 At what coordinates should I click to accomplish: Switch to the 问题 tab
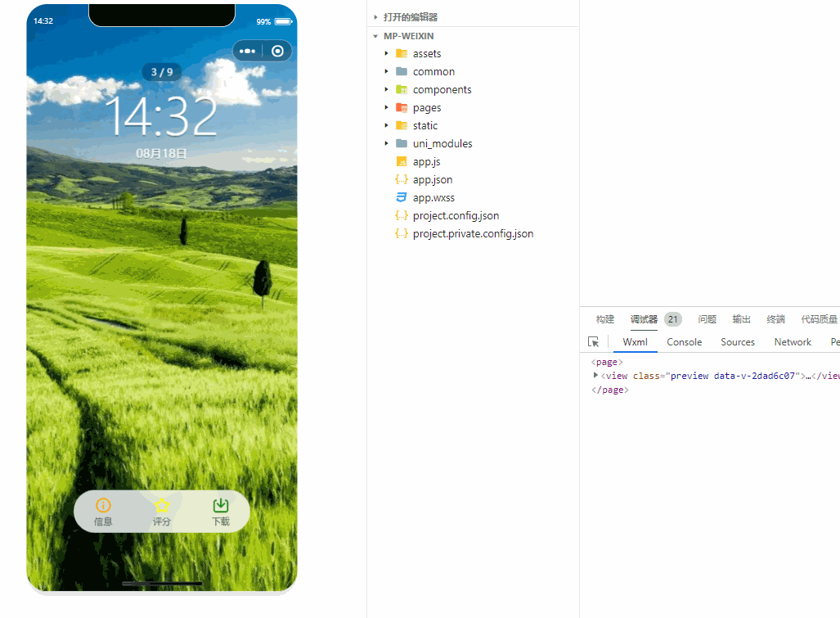pos(707,319)
